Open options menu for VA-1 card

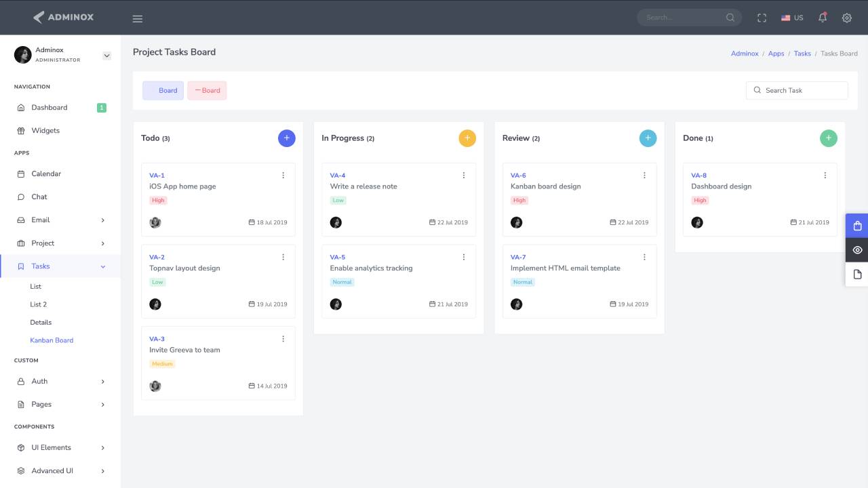pyautogui.click(x=283, y=176)
